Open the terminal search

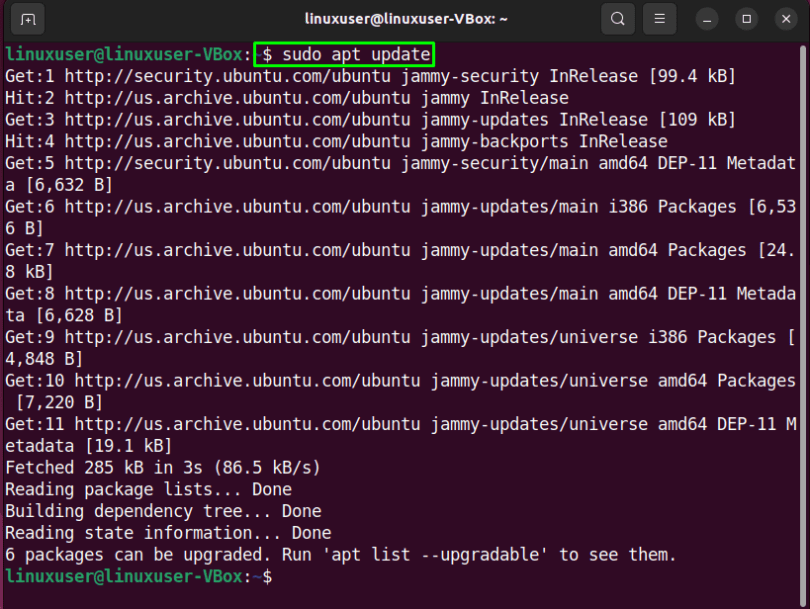click(x=617, y=18)
